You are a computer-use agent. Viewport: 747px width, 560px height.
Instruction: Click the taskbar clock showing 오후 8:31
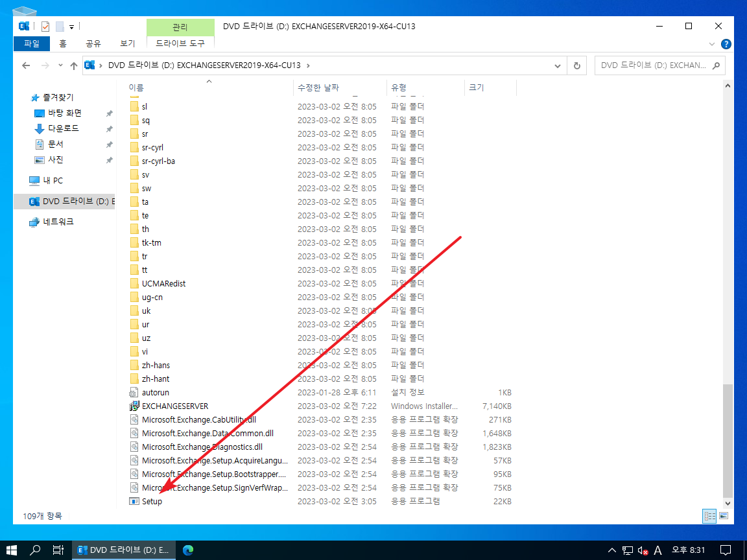[x=688, y=550]
